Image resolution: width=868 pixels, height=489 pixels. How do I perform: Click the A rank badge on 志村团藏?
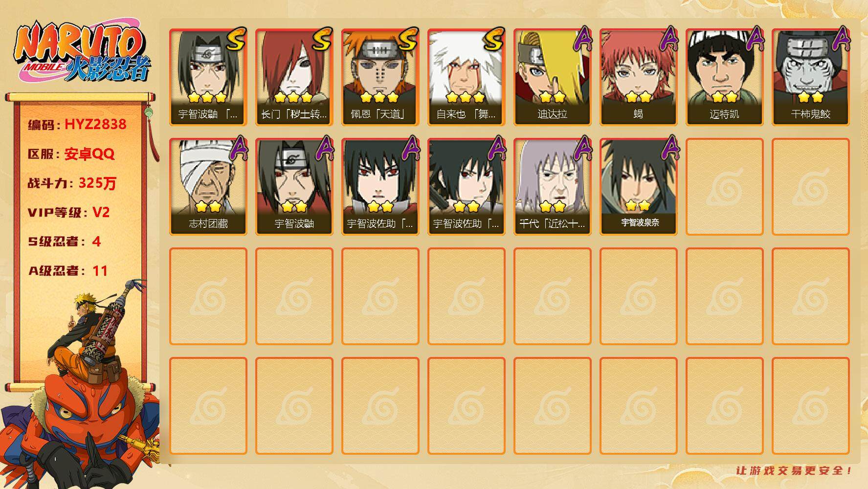(x=238, y=149)
